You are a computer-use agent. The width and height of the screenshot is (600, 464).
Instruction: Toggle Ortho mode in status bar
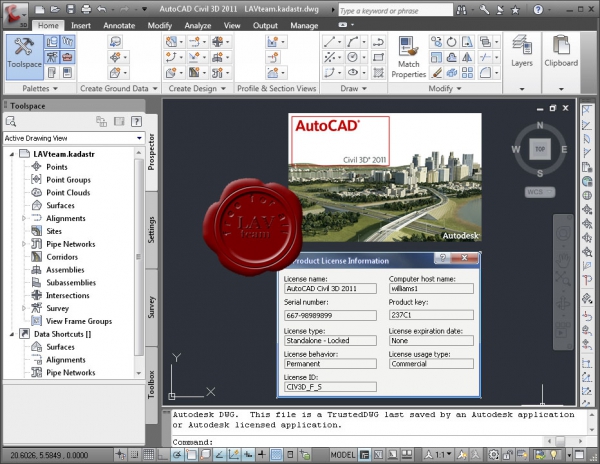(163, 455)
